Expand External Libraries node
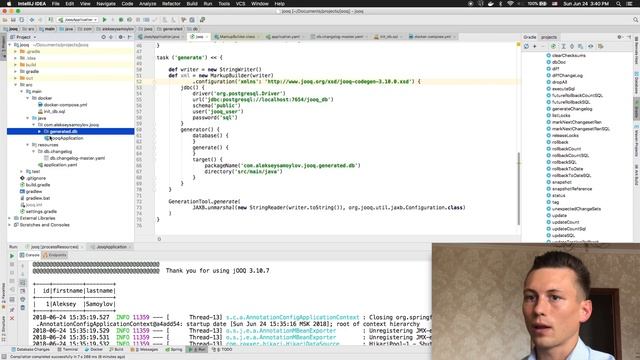The height and width of the screenshot is (360, 640). pos(10,218)
